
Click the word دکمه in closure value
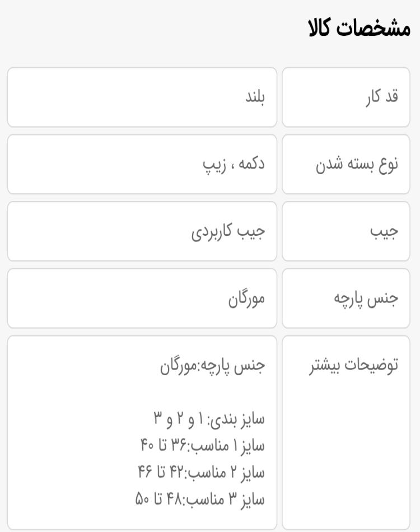(x=252, y=164)
